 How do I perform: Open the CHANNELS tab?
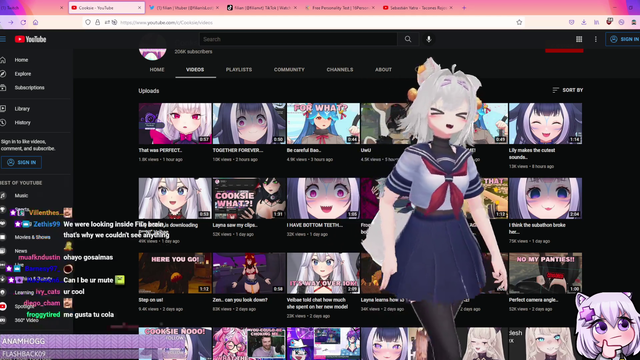coord(340,70)
